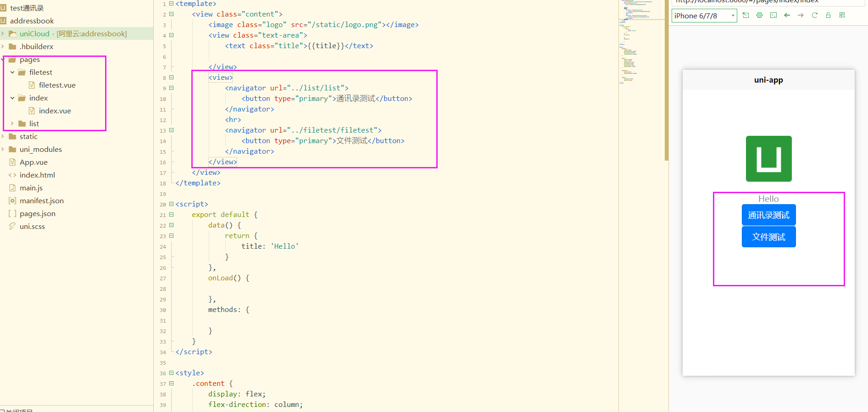Click the Hello text in preview
Image resolution: width=868 pixels, height=412 pixels.
pyautogui.click(x=768, y=199)
